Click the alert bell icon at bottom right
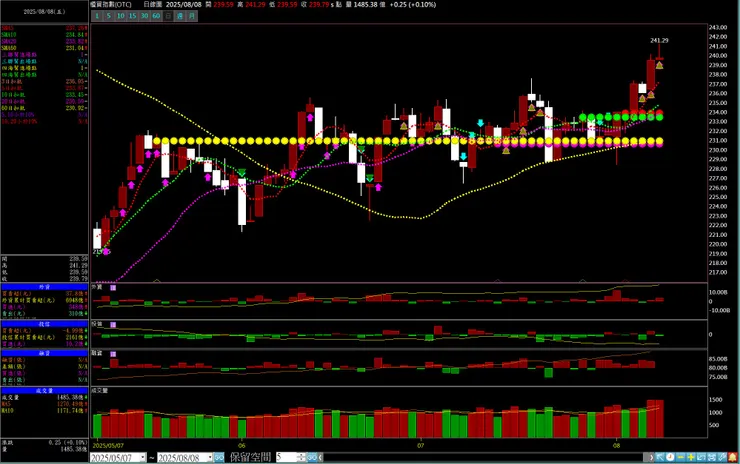 pos(732,457)
